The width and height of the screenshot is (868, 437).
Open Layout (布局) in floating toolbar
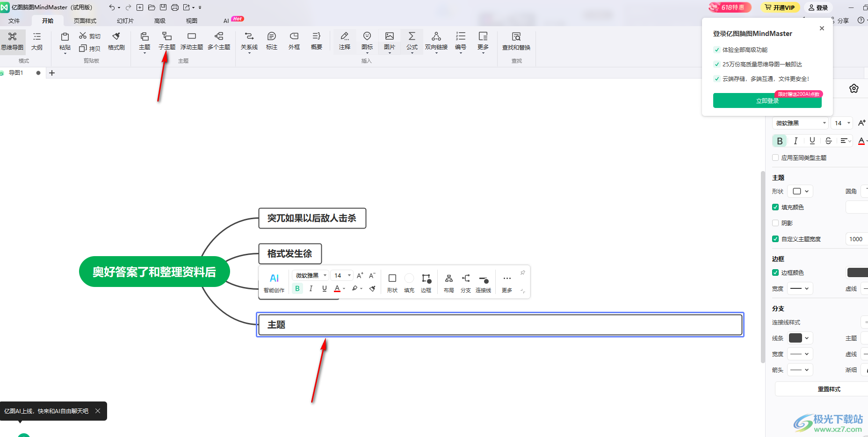pyautogui.click(x=449, y=283)
